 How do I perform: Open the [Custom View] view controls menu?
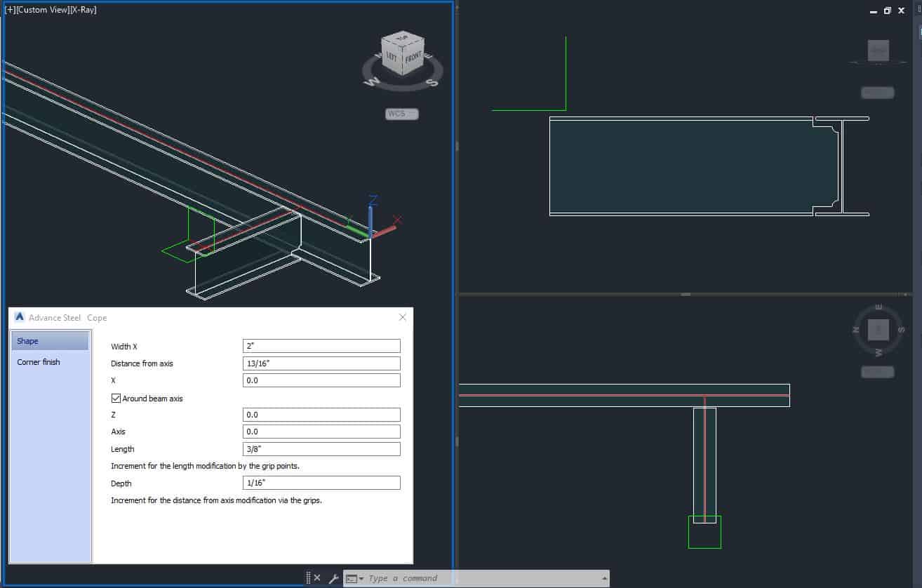click(43, 10)
